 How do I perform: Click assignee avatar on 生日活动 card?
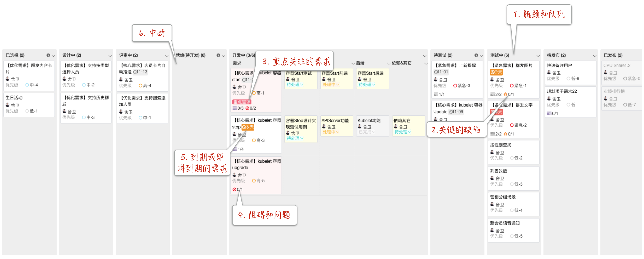[x=7, y=105]
